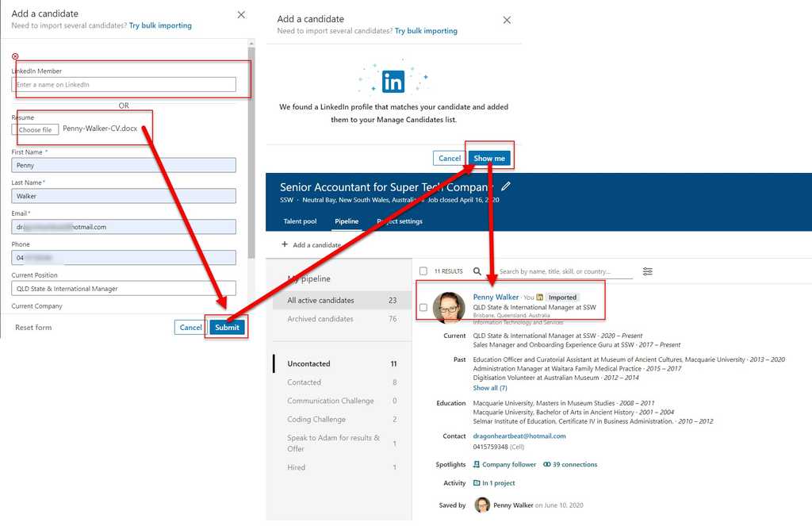Submit the add candidate form
The width and height of the screenshot is (812, 526).
(226, 326)
